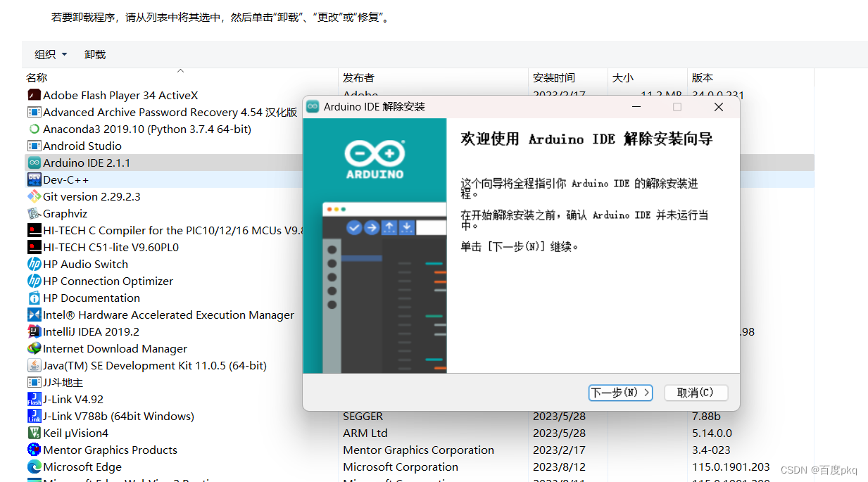Click the Arduino icon in dialog title bar
This screenshot has width=868, height=482.
pos(313,107)
